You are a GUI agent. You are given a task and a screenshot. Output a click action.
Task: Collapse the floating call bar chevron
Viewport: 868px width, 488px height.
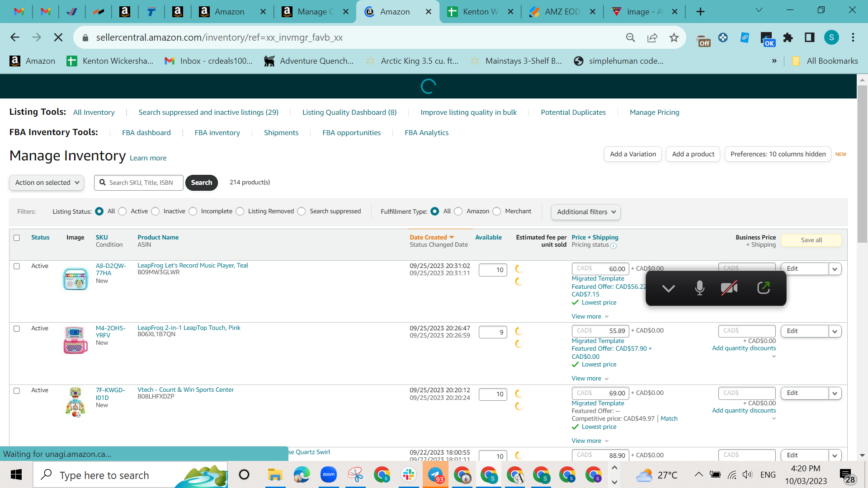[668, 288]
